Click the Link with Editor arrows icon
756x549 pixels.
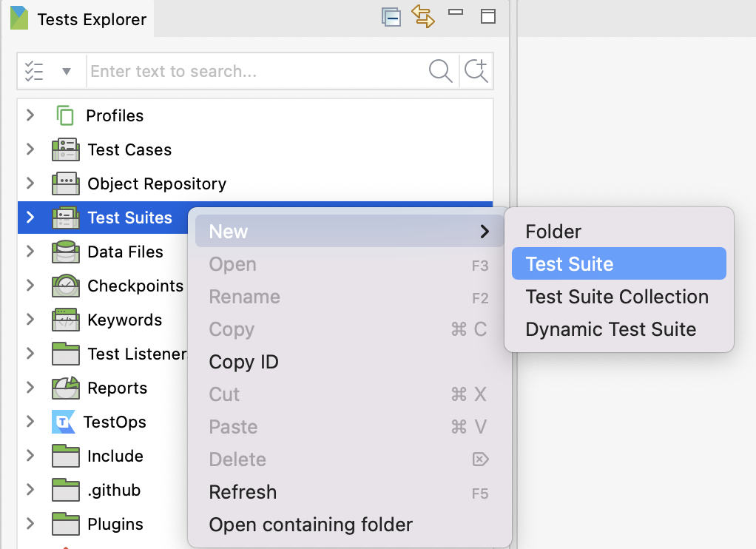click(x=423, y=16)
